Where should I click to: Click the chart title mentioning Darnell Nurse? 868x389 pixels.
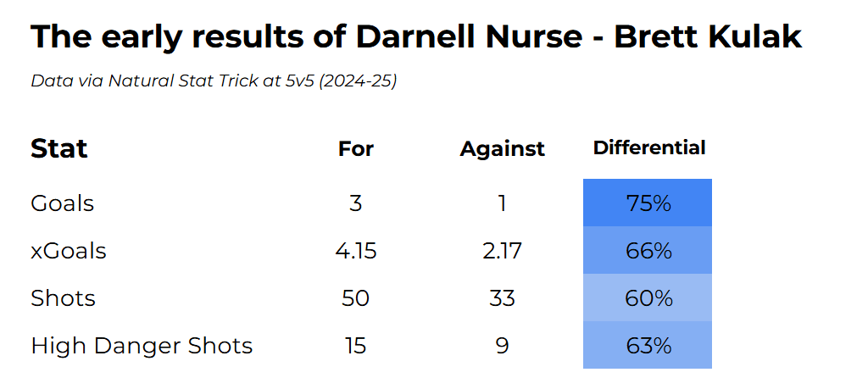point(415,37)
